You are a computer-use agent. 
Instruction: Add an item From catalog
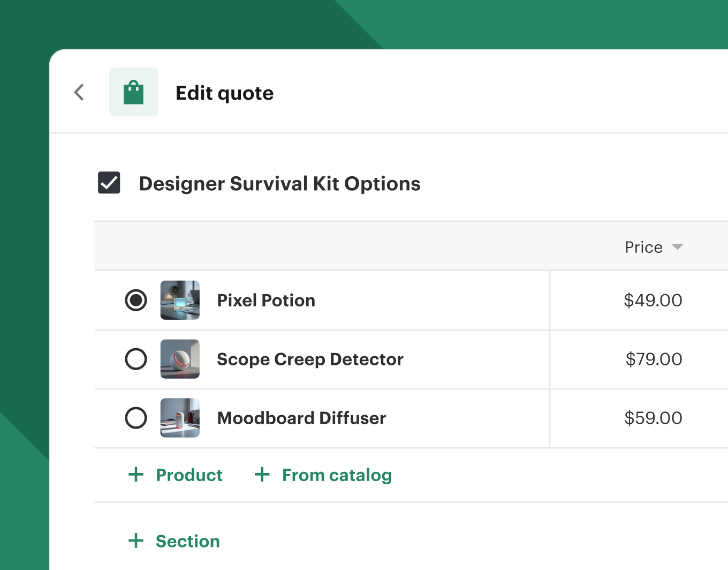(x=337, y=475)
